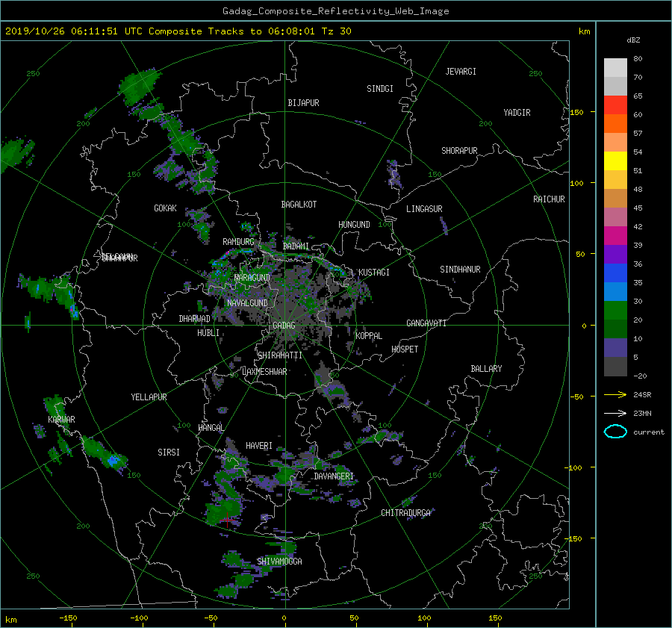Viewport: 672px width, 628px height.
Task: Click the CHITRADURGA city label
Action: click(405, 513)
